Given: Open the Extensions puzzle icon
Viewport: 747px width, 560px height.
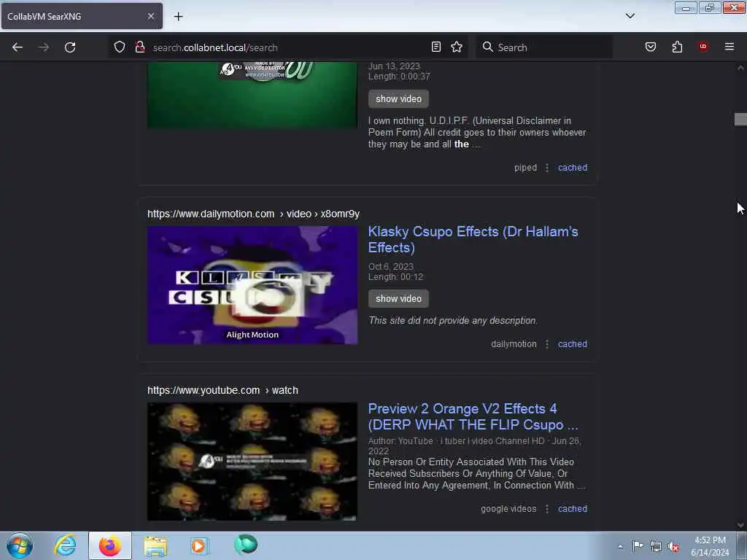Looking at the screenshot, I should click(677, 47).
